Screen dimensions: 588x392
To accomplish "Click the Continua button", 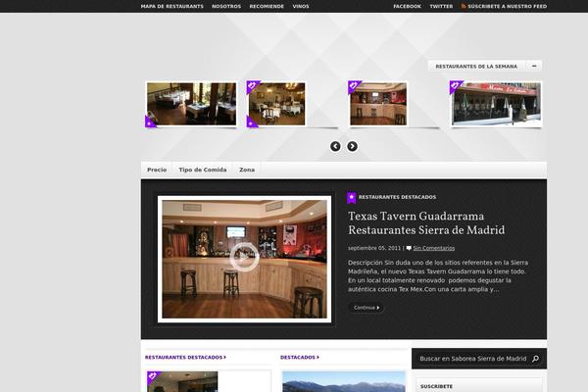I will click(x=366, y=308).
